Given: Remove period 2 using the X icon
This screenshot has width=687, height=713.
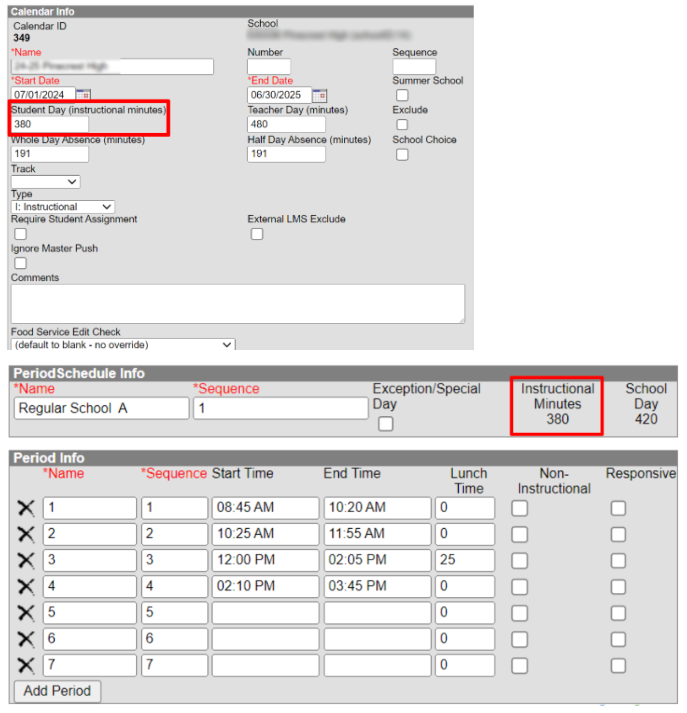Looking at the screenshot, I should tap(26, 534).
